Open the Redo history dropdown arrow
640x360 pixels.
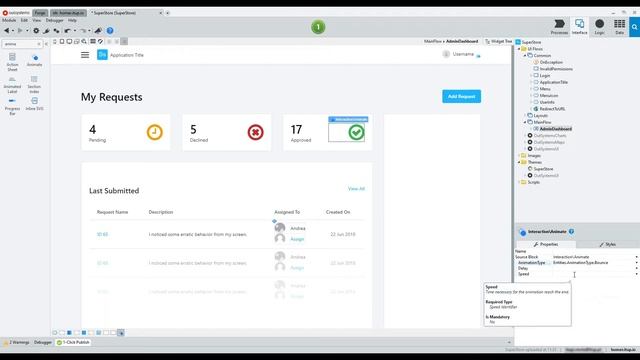coord(89,31)
